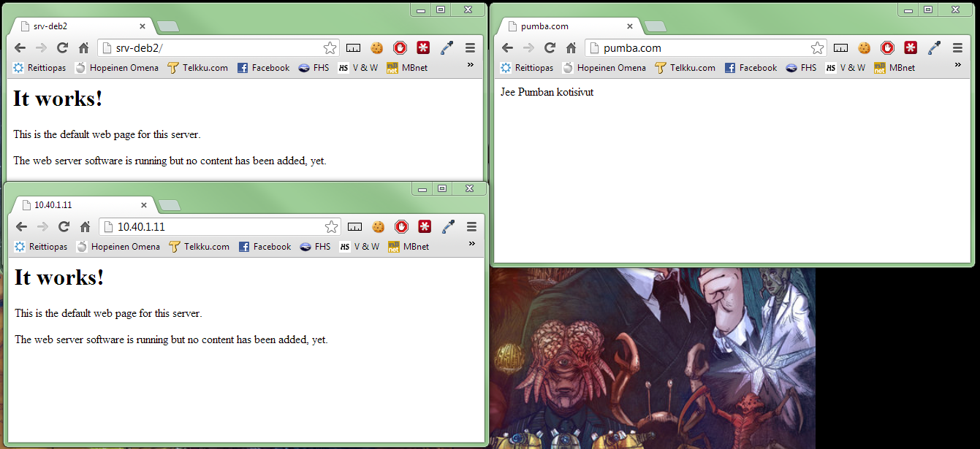Open FHS bookmark in srv-deb2 window
The image size is (980, 449).
point(314,68)
